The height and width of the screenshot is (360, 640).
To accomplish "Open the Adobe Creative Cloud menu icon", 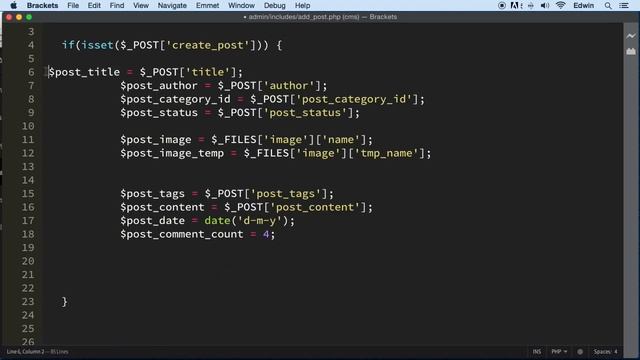I will click(x=515, y=5).
